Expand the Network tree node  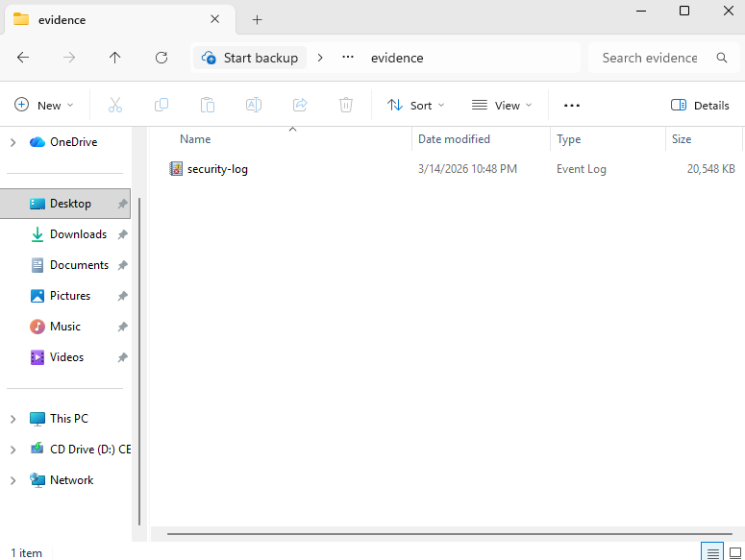[x=13, y=480]
